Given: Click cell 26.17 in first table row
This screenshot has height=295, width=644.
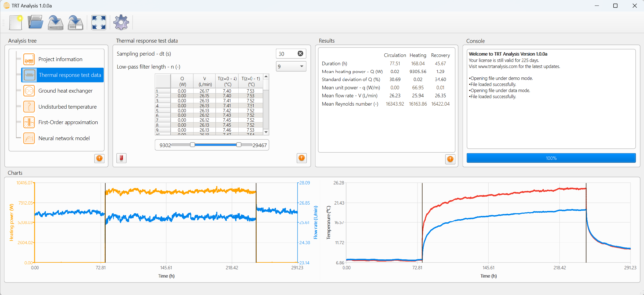Looking at the screenshot, I should pyautogui.click(x=204, y=91).
